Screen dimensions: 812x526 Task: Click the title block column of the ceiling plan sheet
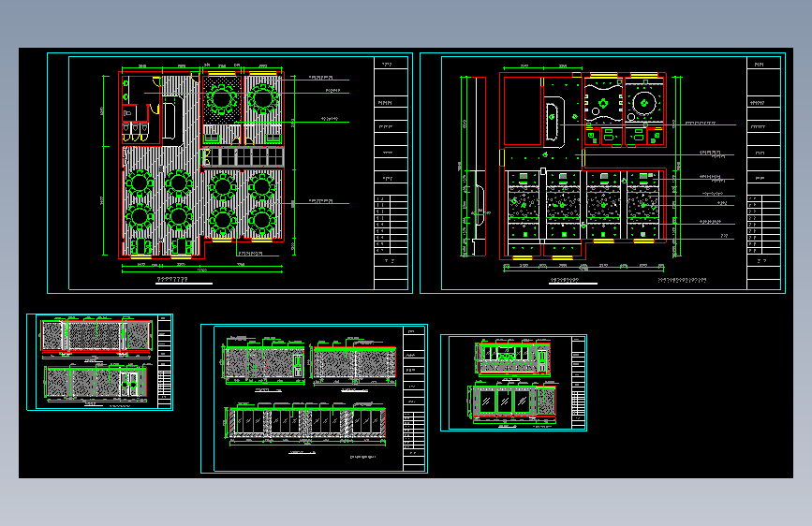point(764,173)
